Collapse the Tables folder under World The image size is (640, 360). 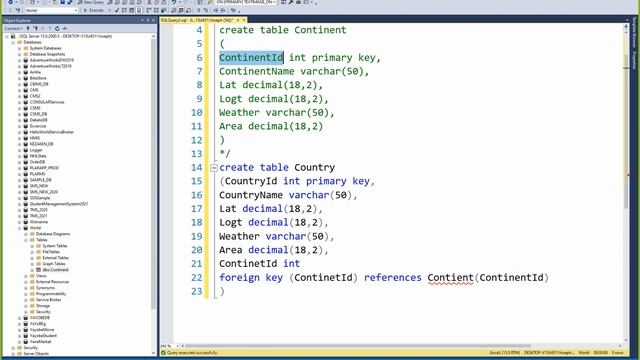coord(26,240)
